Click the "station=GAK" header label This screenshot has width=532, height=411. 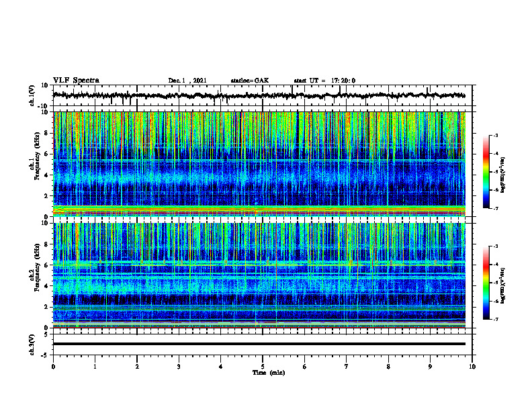pyautogui.click(x=250, y=81)
